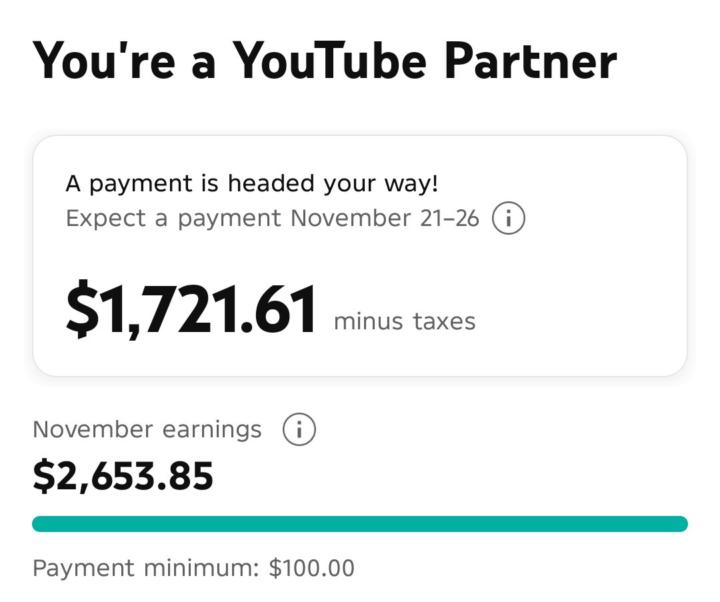This screenshot has height=602, width=720.
Task: Select the $1,721.61 payment amount
Action: [x=191, y=310]
